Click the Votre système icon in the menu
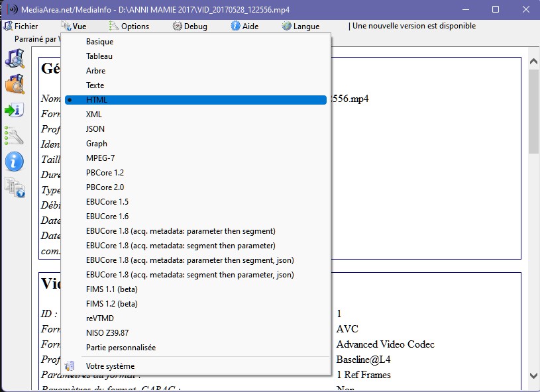This screenshot has height=392, width=540. click(x=70, y=366)
